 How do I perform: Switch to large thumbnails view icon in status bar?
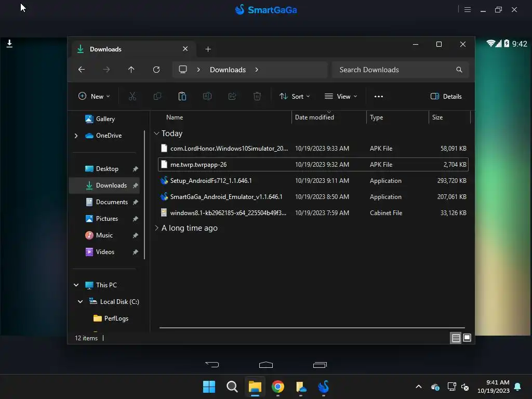pyautogui.click(x=467, y=338)
